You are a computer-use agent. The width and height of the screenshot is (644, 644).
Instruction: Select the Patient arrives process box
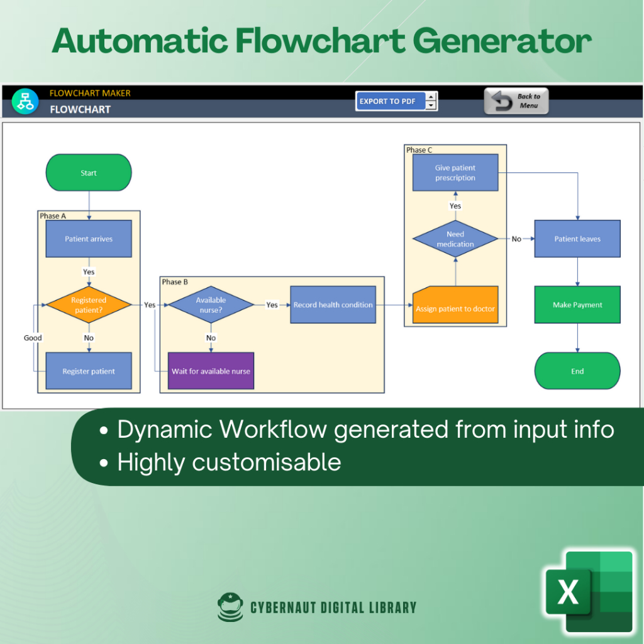(x=89, y=238)
